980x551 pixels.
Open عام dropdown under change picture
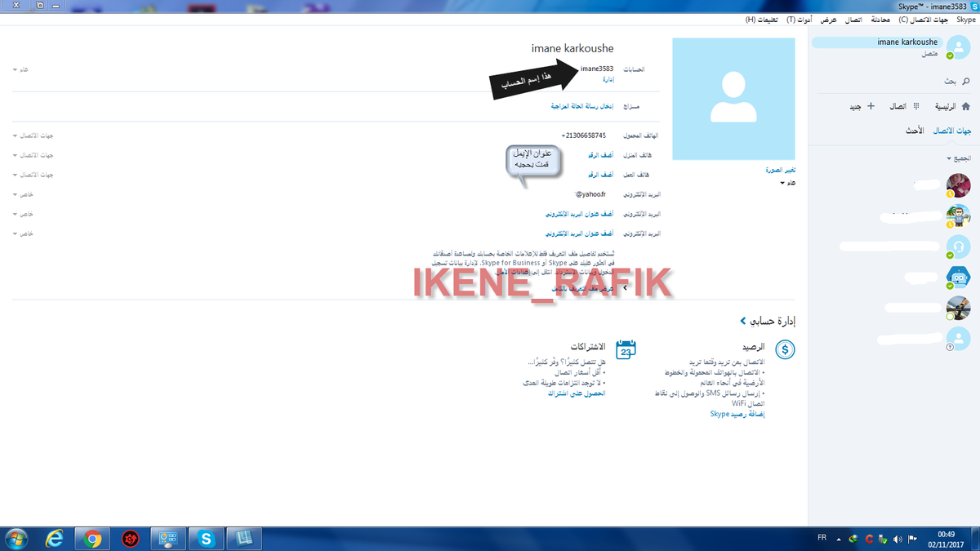click(787, 183)
